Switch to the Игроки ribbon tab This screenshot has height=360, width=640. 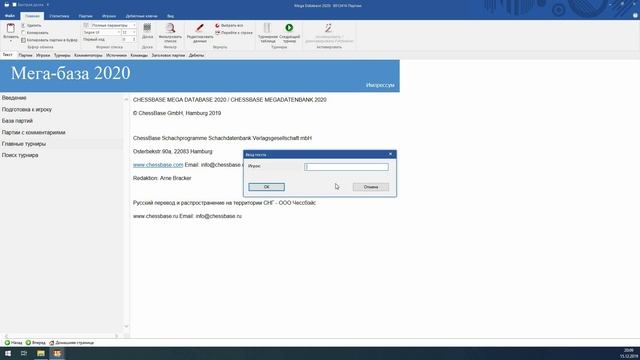click(x=109, y=16)
